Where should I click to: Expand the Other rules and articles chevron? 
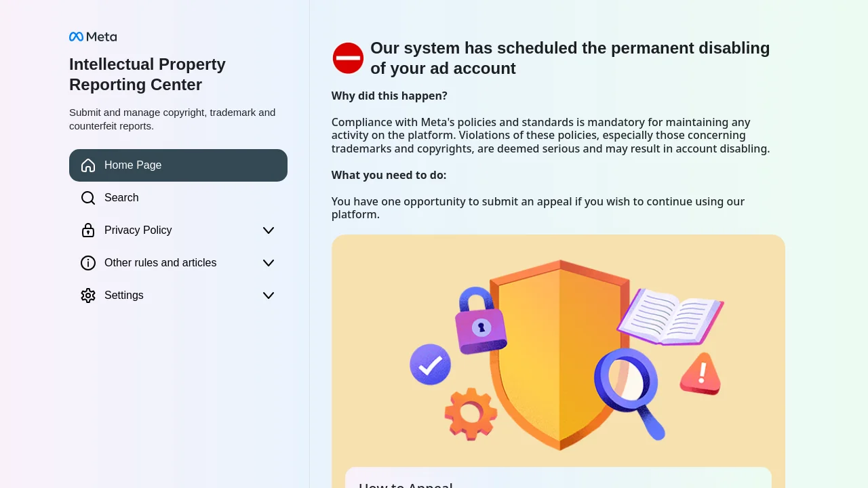(x=269, y=263)
